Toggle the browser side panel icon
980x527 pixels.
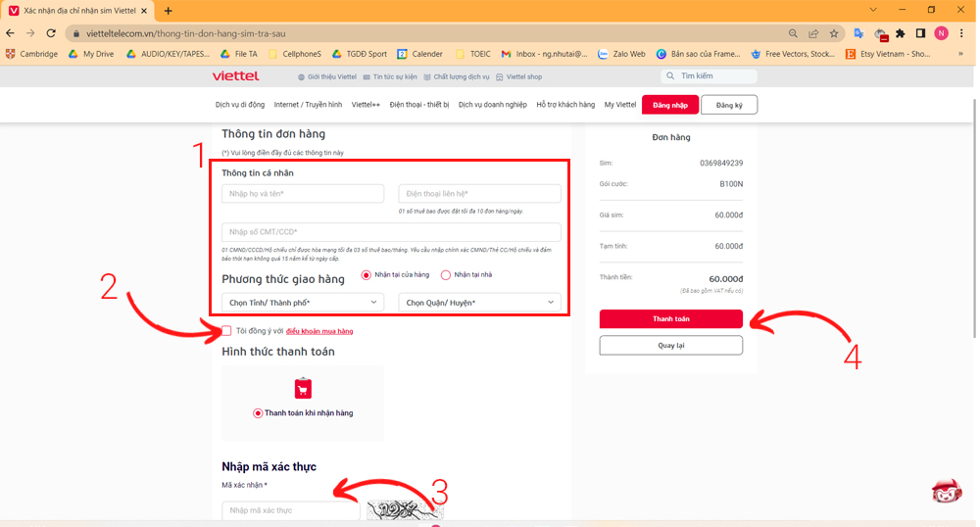[920, 33]
